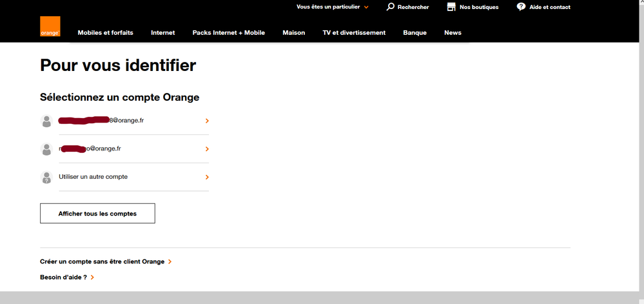Viewport: 644px width, 304px height.
Task: Click chevron next to Utiliser un autre compte
Action: click(x=207, y=177)
